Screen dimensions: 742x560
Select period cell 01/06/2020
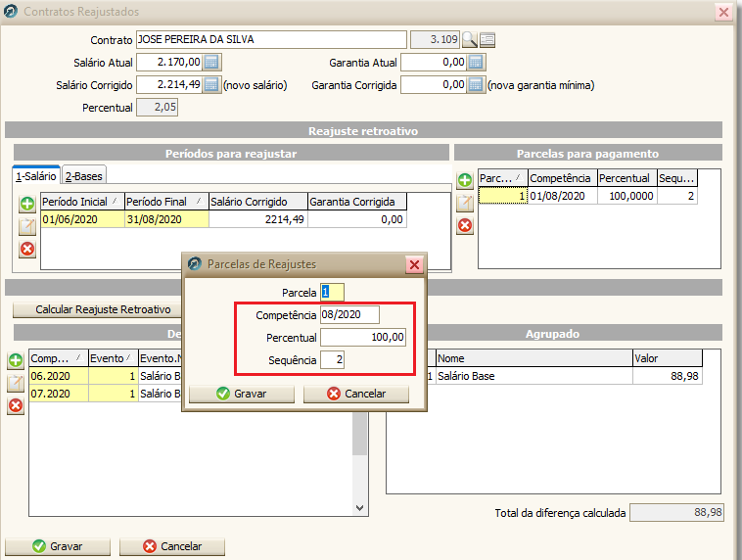point(83,219)
